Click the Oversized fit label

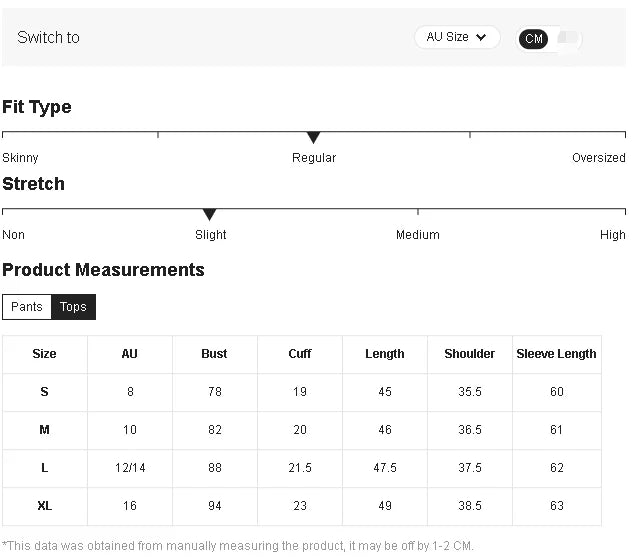pos(598,158)
